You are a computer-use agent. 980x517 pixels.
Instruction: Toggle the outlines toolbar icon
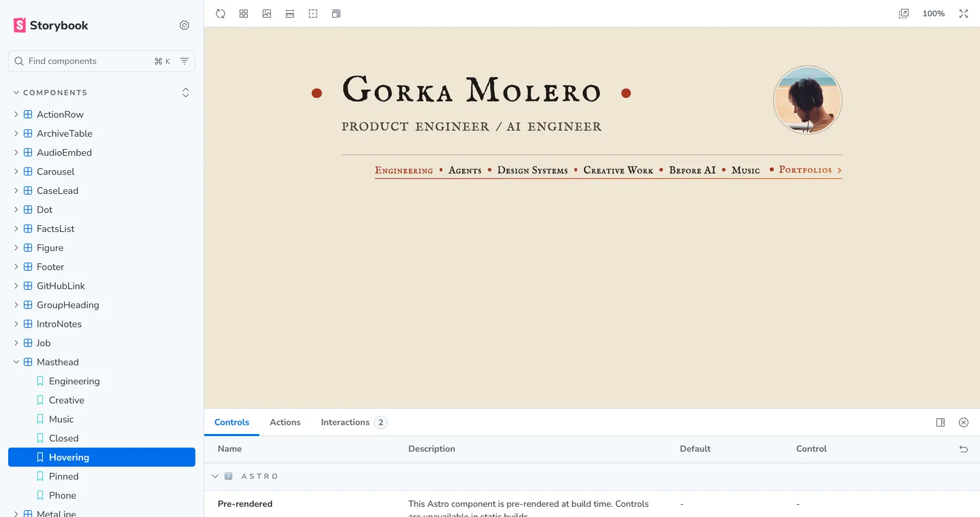tap(313, 14)
